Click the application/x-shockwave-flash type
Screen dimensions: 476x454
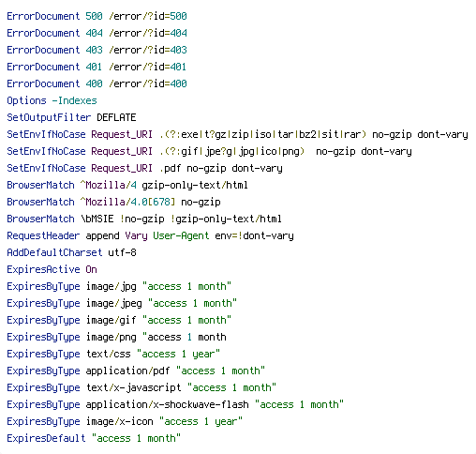pos(167,404)
